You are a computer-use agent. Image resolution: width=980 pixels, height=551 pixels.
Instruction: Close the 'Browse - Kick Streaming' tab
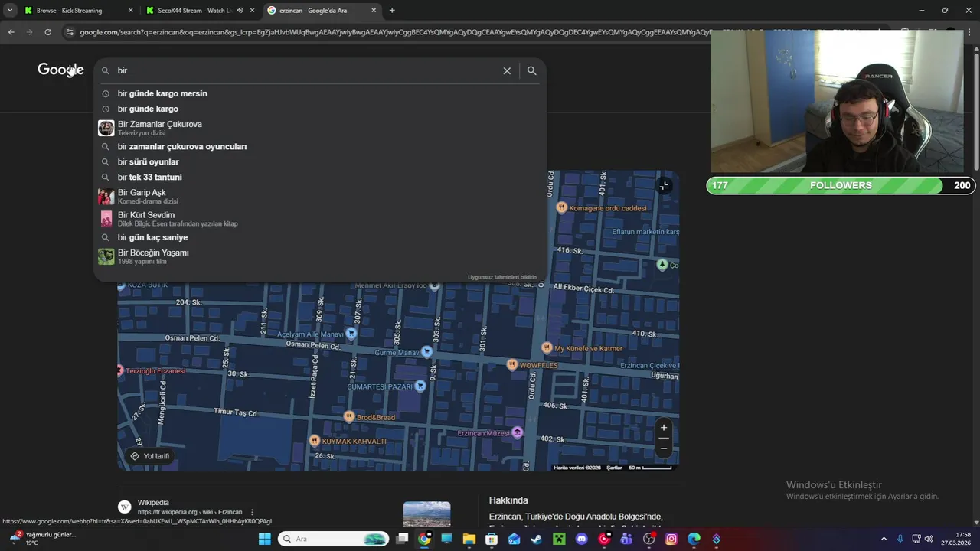130,11
